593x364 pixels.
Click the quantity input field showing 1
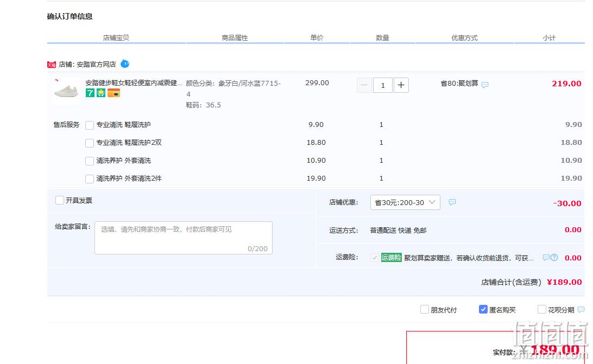click(x=383, y=85)
